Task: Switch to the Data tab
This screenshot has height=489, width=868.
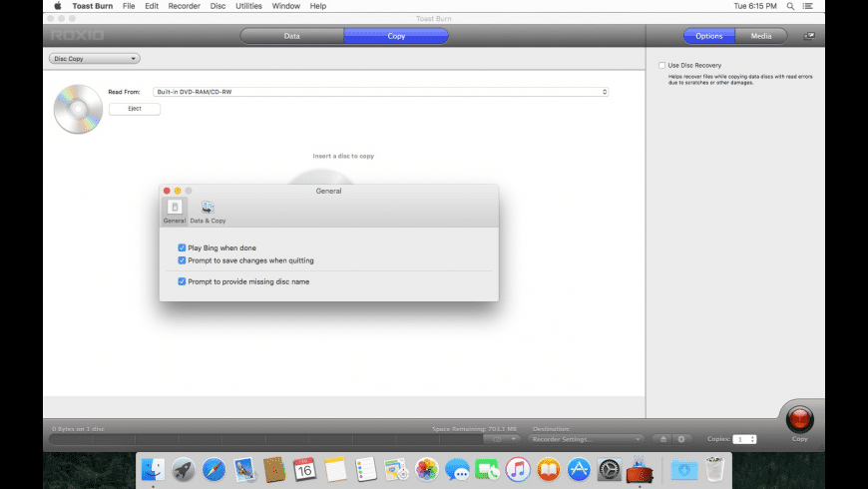Action: [291, 36]
